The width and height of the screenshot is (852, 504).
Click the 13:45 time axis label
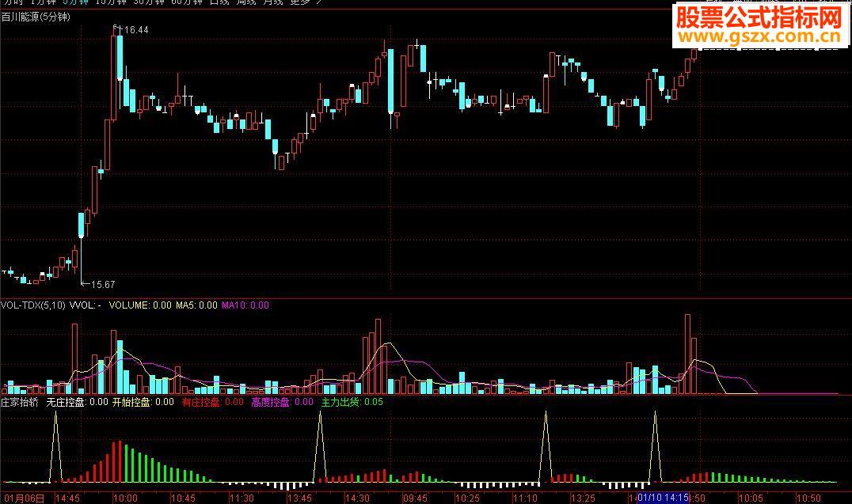tap(299, 498)
